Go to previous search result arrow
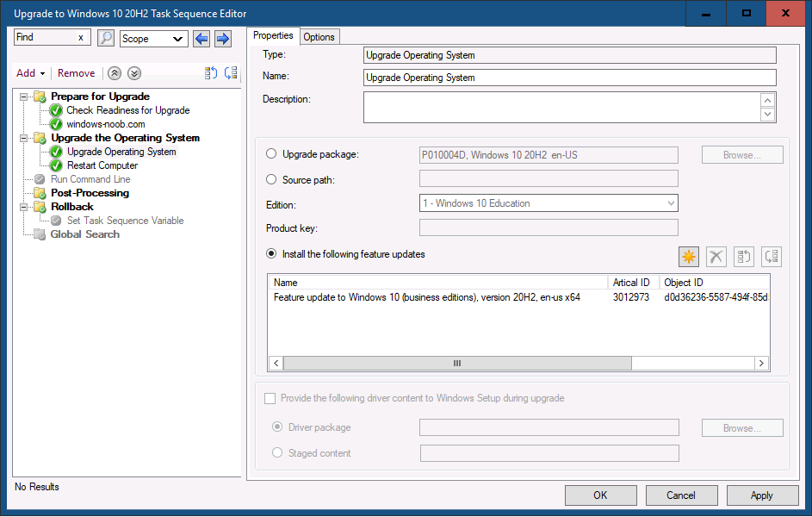Viewport: 812px width, 517px height. [201, 38]
